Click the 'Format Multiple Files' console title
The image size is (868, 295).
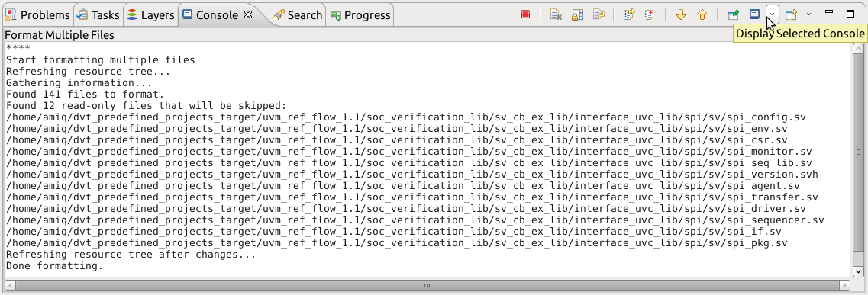click(60, 35)
